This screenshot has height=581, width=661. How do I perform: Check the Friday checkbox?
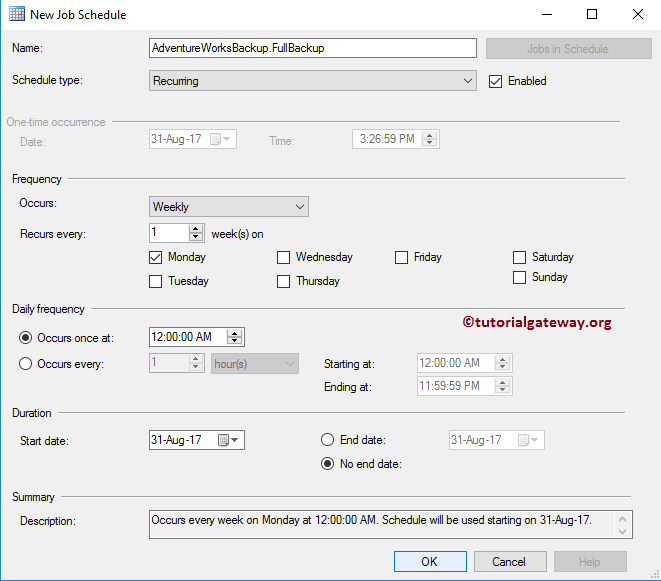(x=402, y=257)
